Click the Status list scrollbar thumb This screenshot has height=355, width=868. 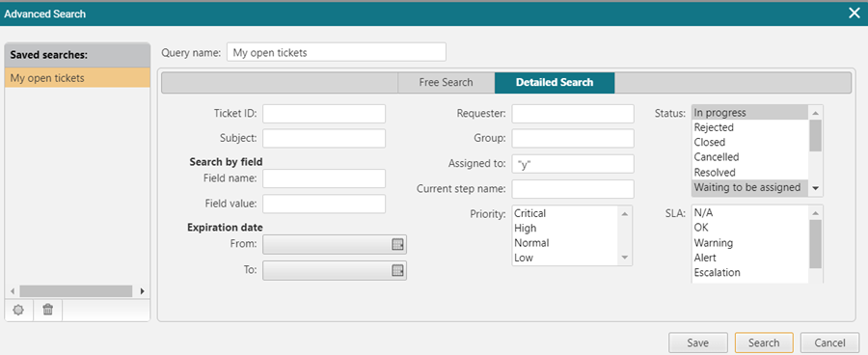pos(815,136)
